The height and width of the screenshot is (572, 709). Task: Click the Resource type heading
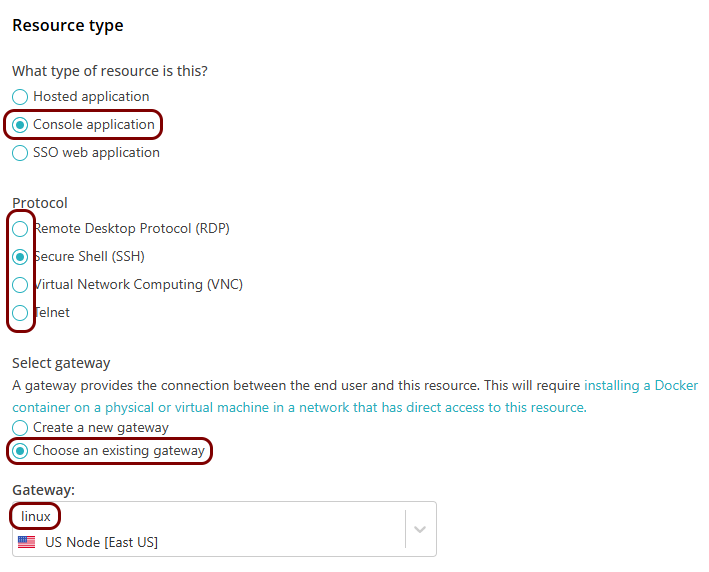click(x=68, y=26)
